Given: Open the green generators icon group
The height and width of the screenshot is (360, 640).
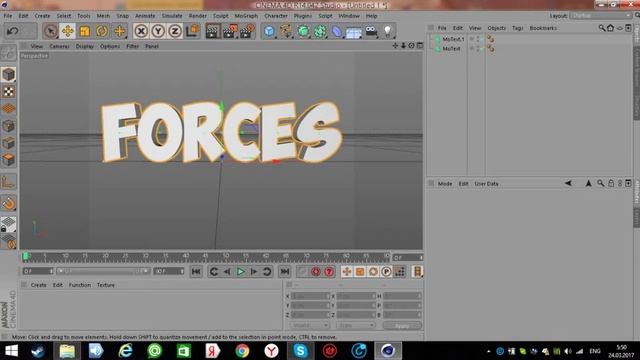Looking at the screenshot, I should pos(303,31).
